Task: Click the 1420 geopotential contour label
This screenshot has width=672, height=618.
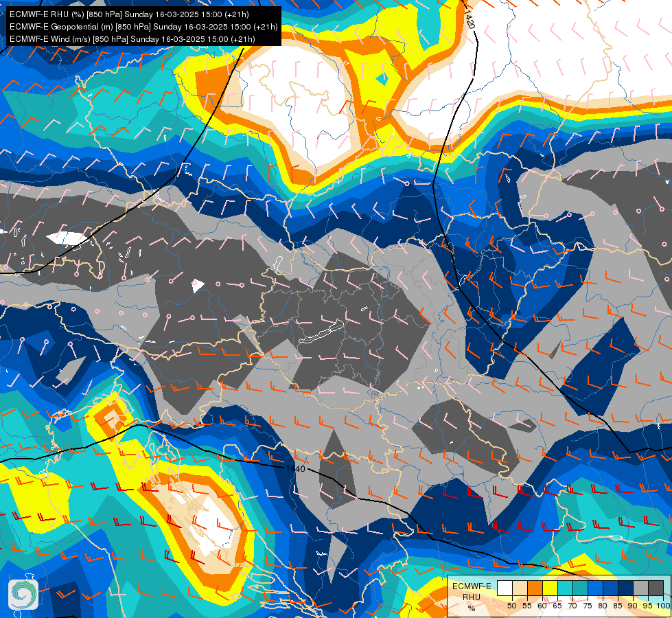Action: click(x=470, y=19)
